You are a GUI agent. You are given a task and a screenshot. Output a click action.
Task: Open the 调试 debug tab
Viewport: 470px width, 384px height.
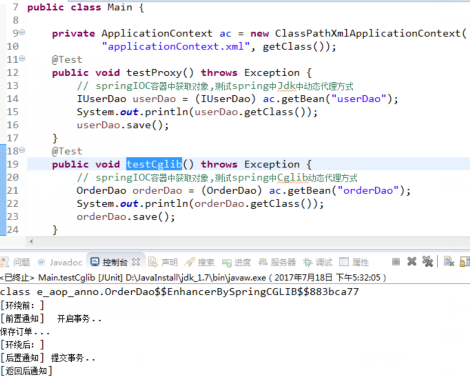pos(318,262)
